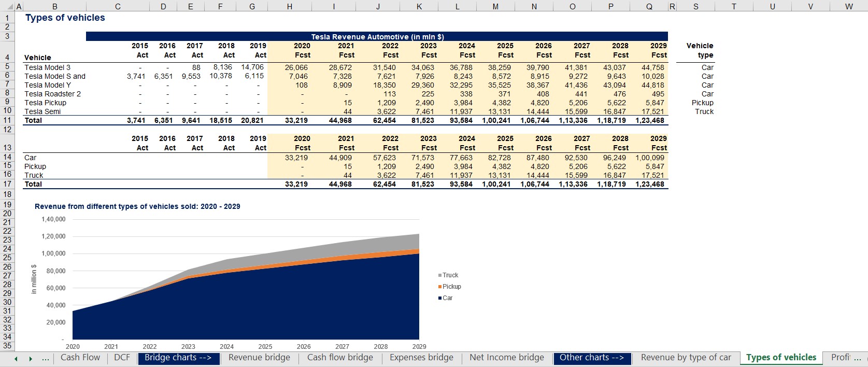Open Revenue by type of car tab
This screenshot has width=868, height=367.
[686, 358]
